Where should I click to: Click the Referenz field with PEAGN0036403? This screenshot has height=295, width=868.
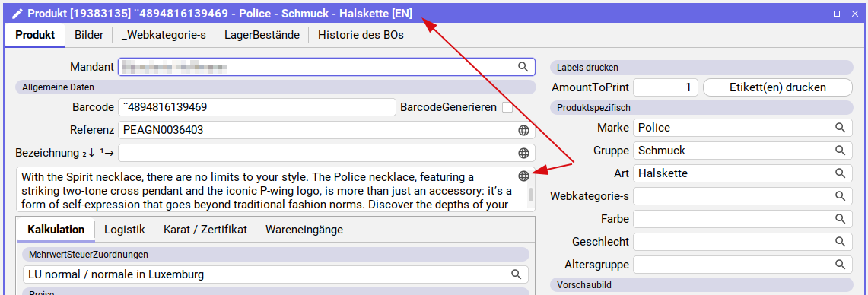(x=326, y=131)
